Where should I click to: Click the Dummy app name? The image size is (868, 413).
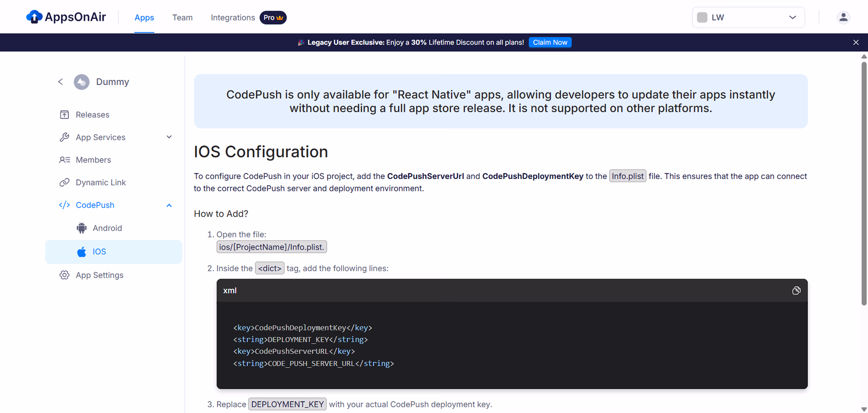112,82
